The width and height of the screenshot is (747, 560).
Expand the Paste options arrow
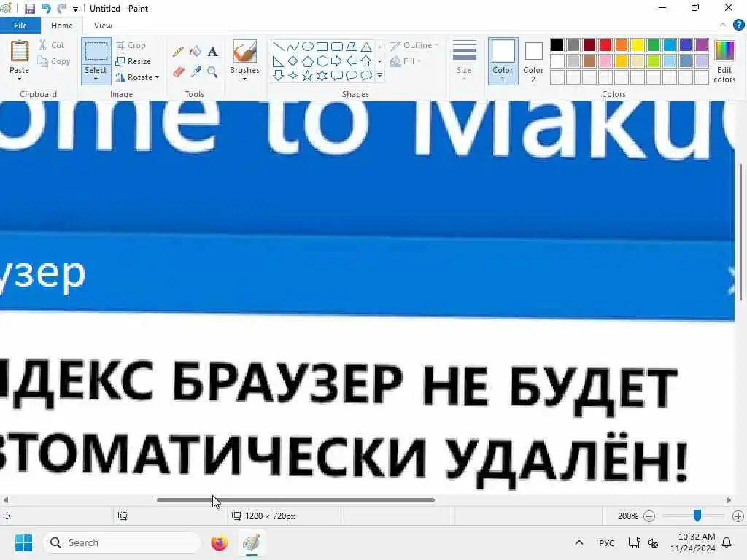pos(19,79)
